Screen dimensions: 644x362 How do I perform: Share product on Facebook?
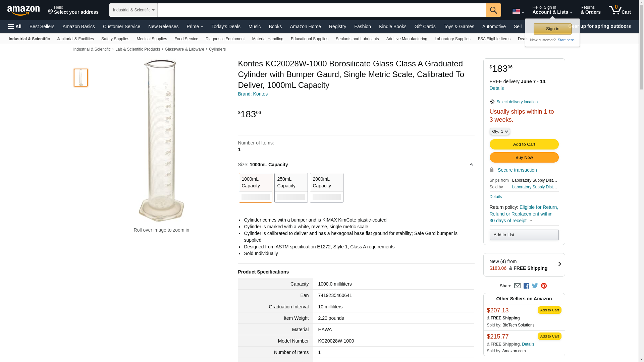click(x=526, y=286)
